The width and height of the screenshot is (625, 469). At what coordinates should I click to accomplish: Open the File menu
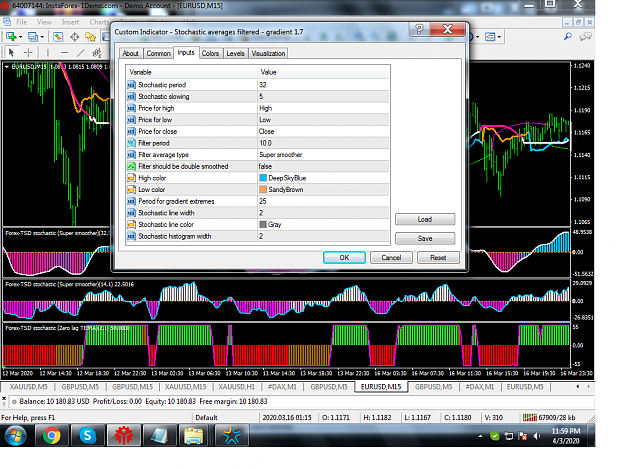pyautogui.click(x=22, y=22)
